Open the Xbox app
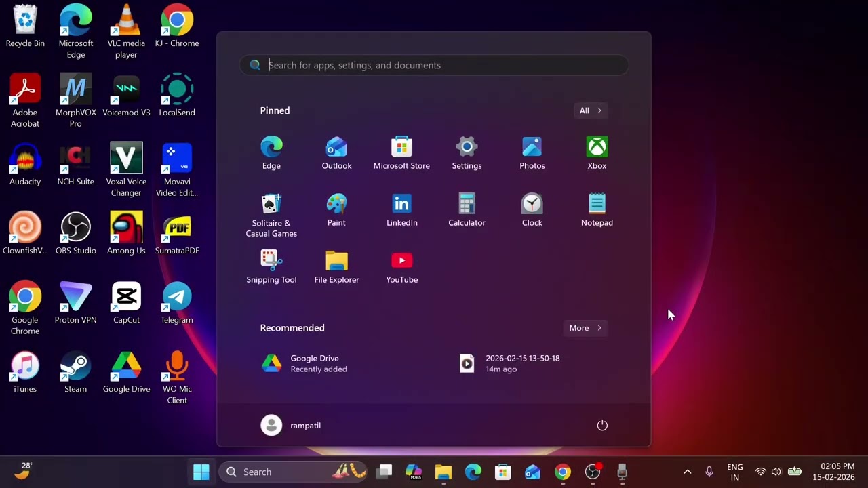This screenshot has width=868, height=488. (597, 153)
